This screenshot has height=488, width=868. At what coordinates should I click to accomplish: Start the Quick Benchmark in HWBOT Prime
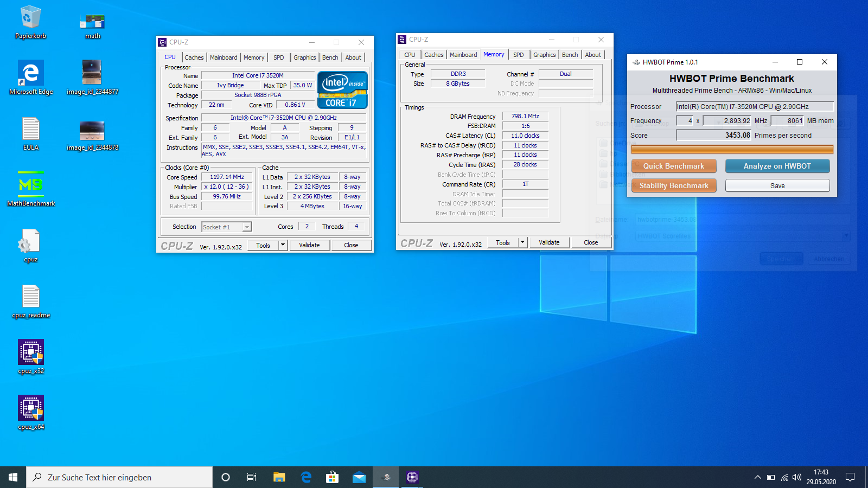click(x=674, y=166)
